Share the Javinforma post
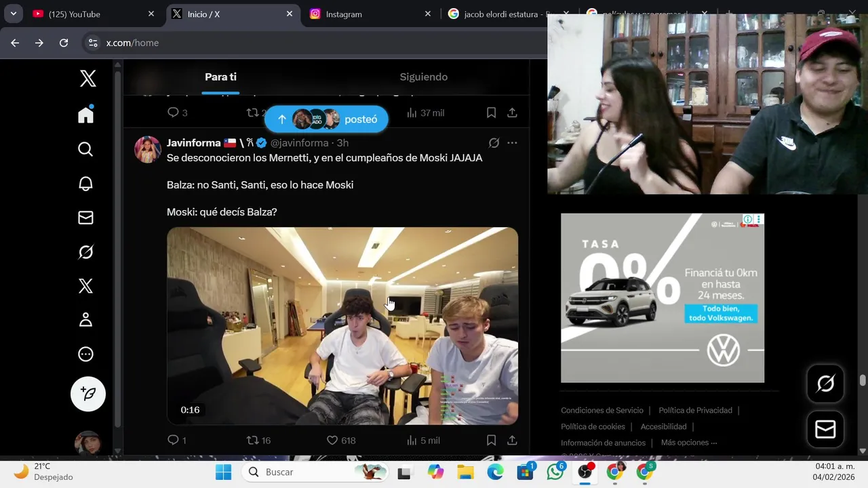 tap(512, 441)
